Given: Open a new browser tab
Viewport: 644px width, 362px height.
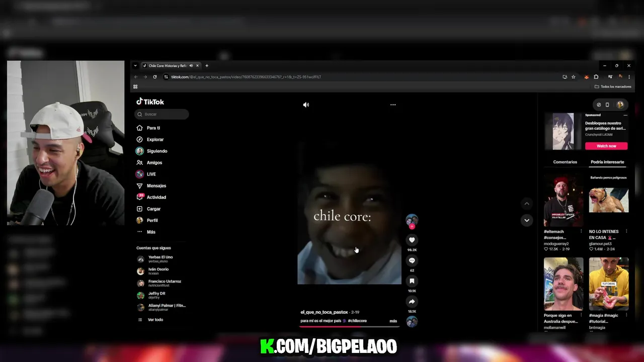Looking at the screenshot, I should coord(206,66).
